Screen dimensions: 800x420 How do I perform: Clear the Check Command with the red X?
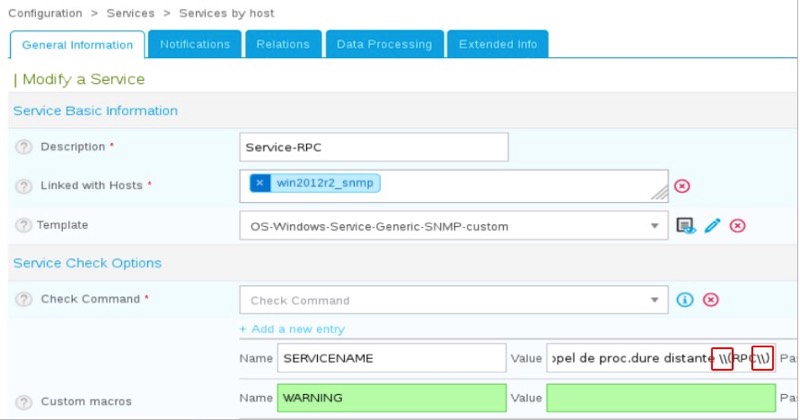(x=710, y=300)
